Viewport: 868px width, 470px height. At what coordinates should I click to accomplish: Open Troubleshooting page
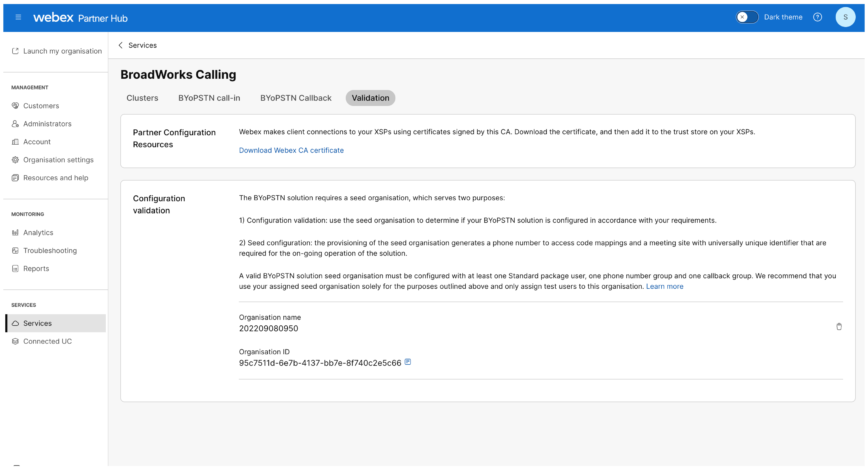click(50, 251)
